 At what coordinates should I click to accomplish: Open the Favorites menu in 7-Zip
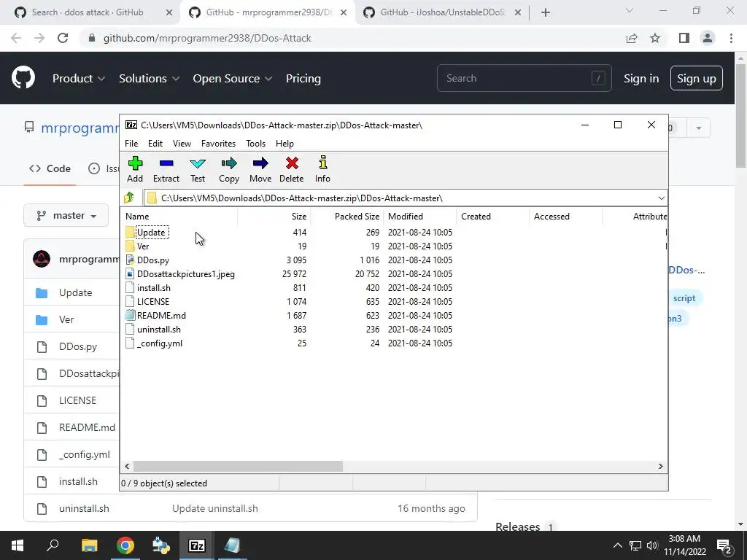coord(218,144)
